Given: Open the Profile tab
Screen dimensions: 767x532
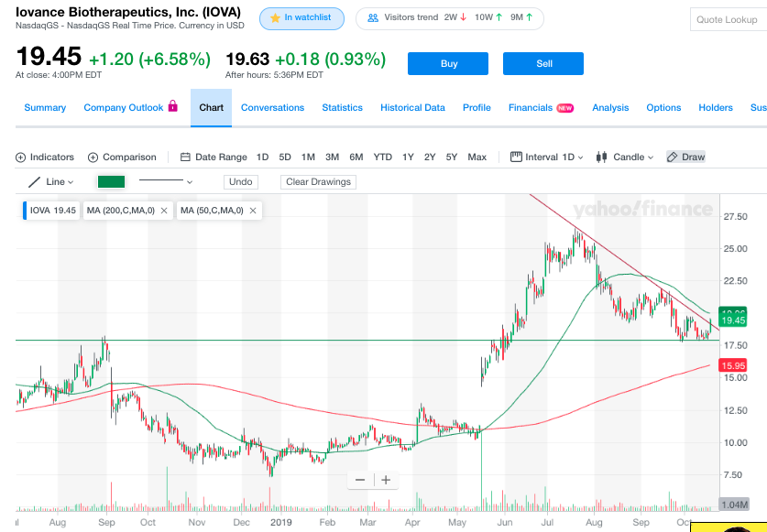Looking at the screenshot, I should (x=477, y=107).
